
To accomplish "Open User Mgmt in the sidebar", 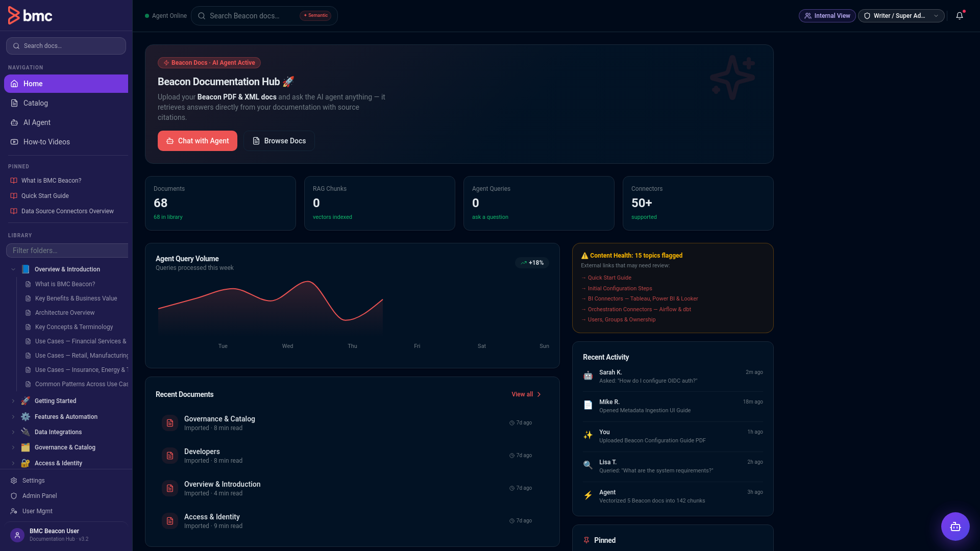I will (66, 511).
